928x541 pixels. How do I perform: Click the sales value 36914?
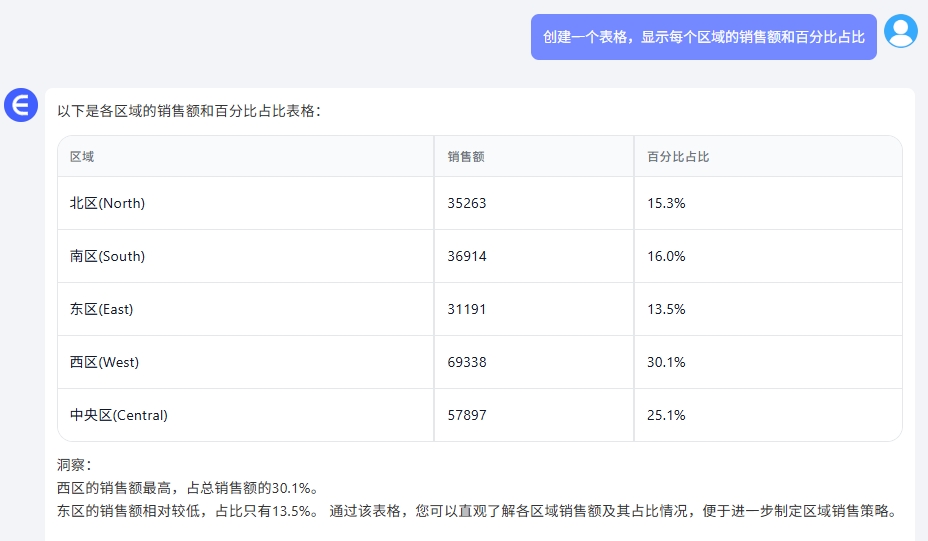(467, 256)
